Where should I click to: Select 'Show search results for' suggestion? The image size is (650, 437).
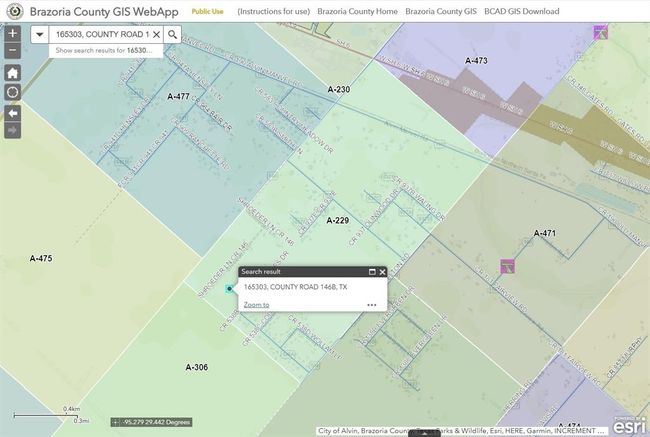(104, 49)
